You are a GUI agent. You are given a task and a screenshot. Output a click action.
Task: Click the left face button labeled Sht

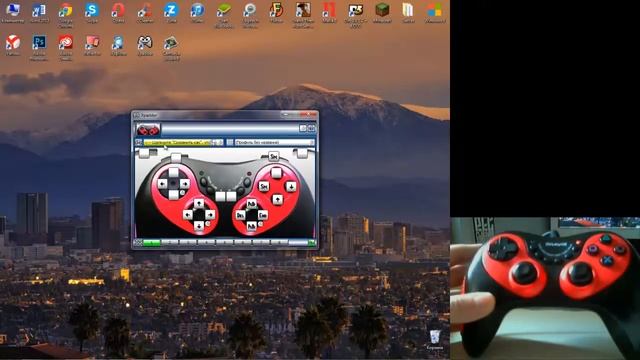[264, 186]
